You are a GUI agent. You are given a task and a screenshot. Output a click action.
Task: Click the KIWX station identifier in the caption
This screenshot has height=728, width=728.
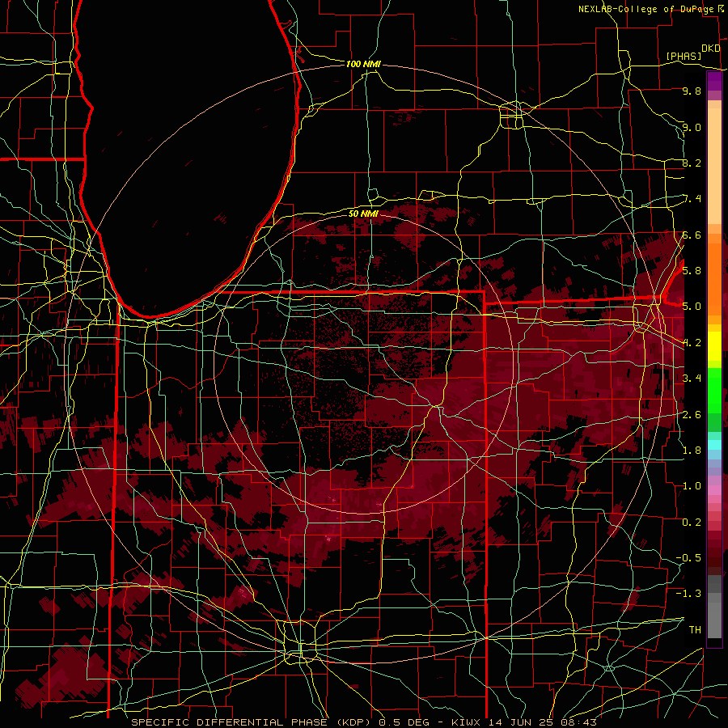467,722
